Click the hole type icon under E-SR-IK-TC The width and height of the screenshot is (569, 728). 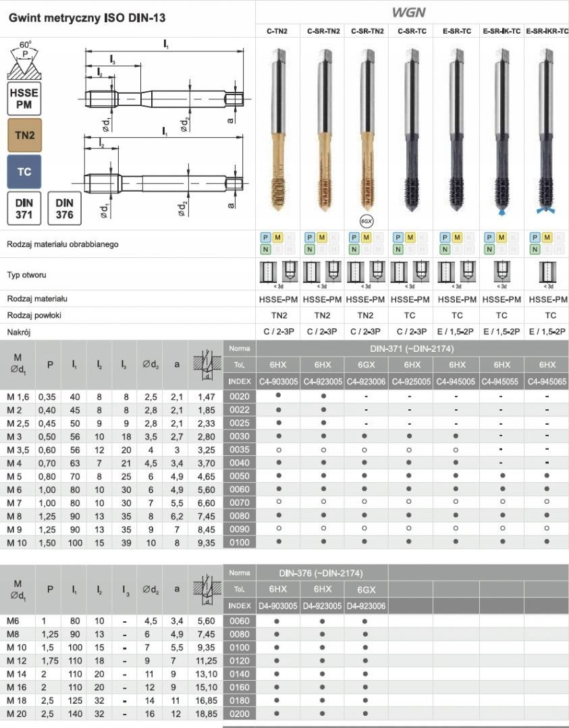(x=501, y=273)
